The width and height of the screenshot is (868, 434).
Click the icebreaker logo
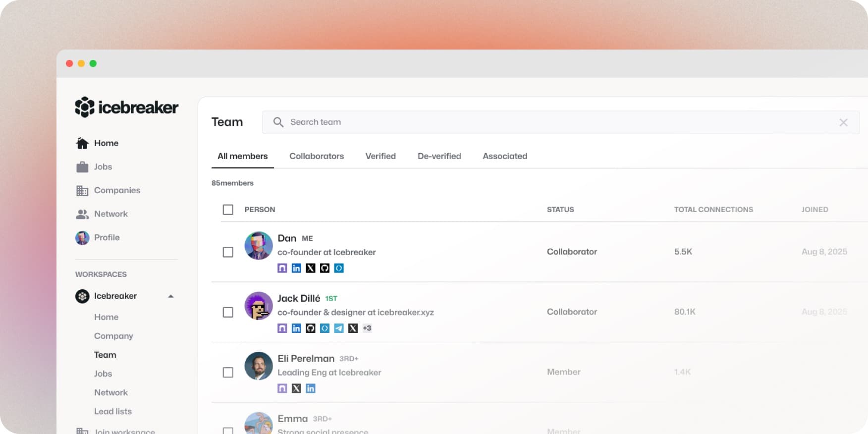[x=126, y=107]
